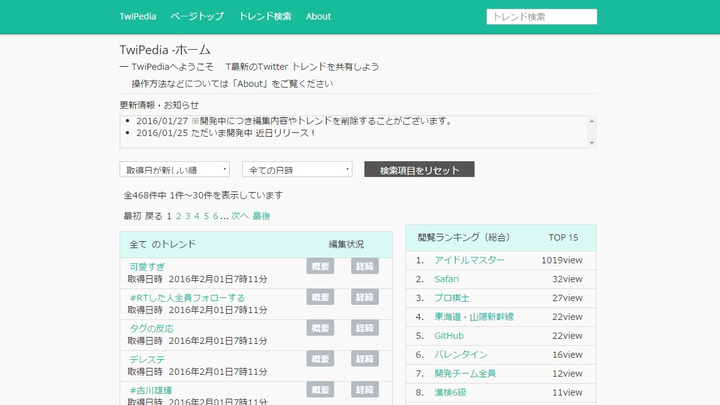720x405 pixels.
Task: Focus the トレンド検索 search field
Action: tap(541, 17)
